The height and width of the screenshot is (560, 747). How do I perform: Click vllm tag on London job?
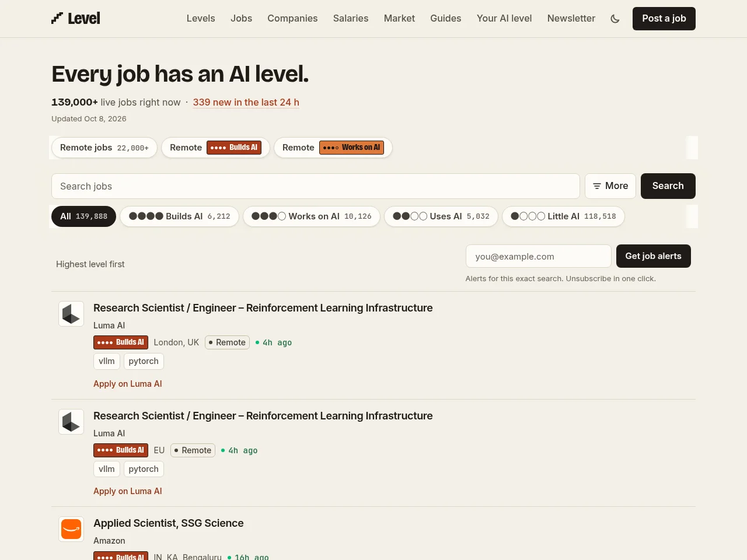(107, 361)
